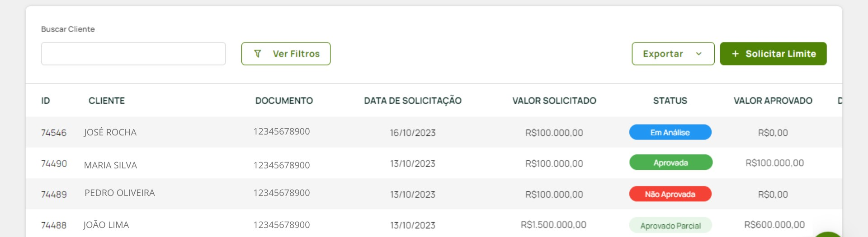868x237 pixels.
Task: Click the green Aprovada status badge
Action: pos(671,163)
